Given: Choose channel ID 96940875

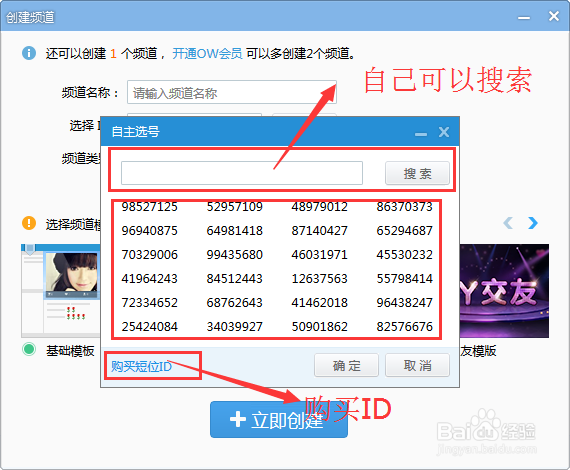Looking at the screenshot, I should pos(149,230).
